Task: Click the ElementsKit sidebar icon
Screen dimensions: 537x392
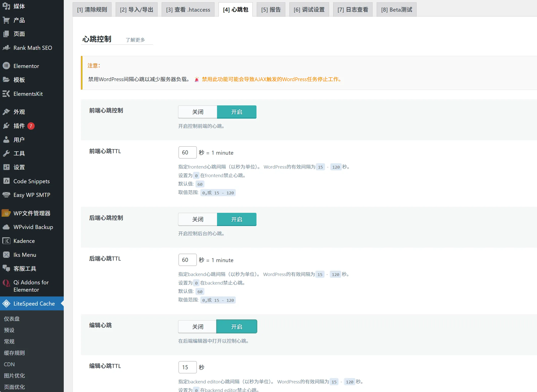Action: tap(6, 94)
